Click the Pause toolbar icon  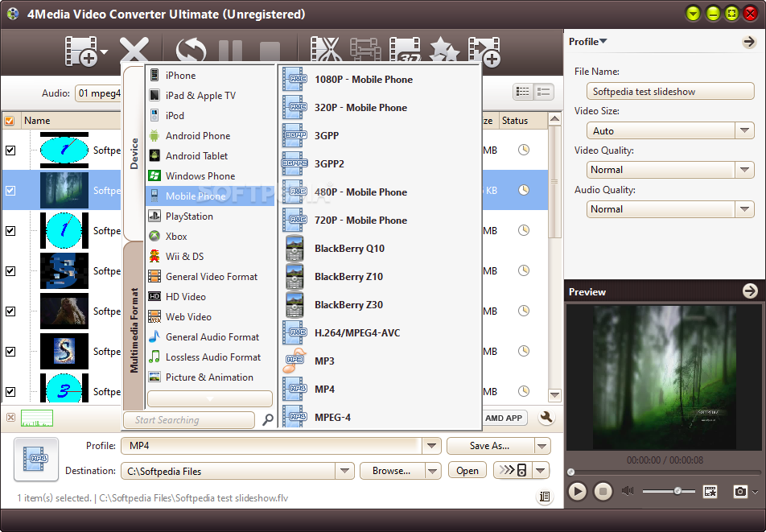click(230, 52)
